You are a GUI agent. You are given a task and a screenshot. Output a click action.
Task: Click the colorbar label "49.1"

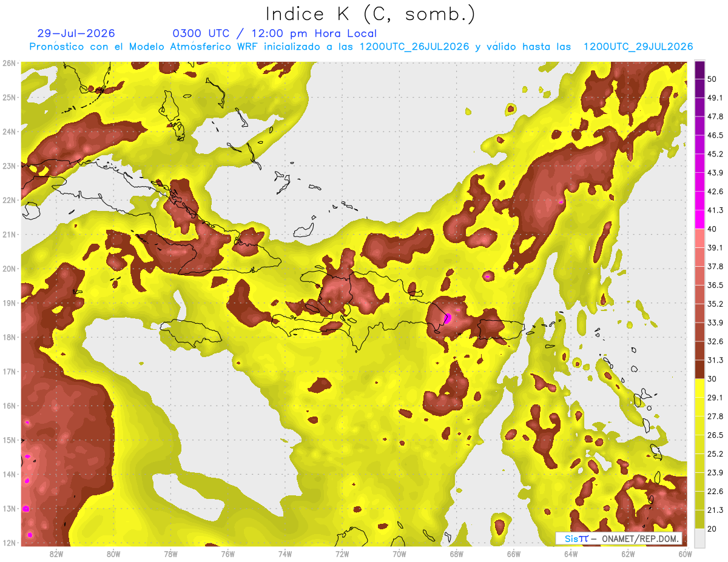(x=715, y=98)
